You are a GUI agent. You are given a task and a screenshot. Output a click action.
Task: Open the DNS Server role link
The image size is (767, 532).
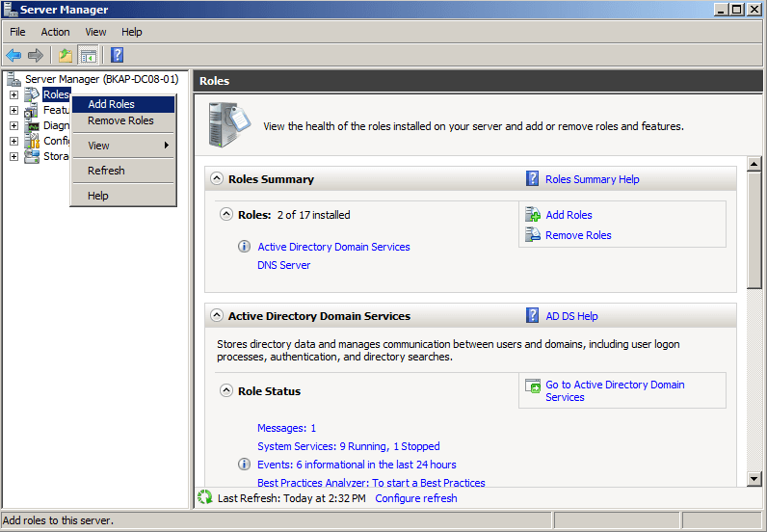[x=283, y=265]
